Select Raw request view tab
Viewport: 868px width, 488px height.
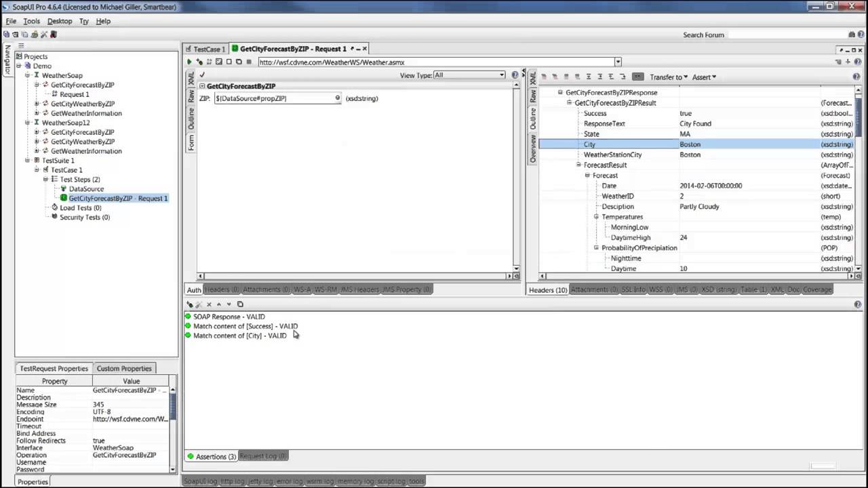point(191,97)
